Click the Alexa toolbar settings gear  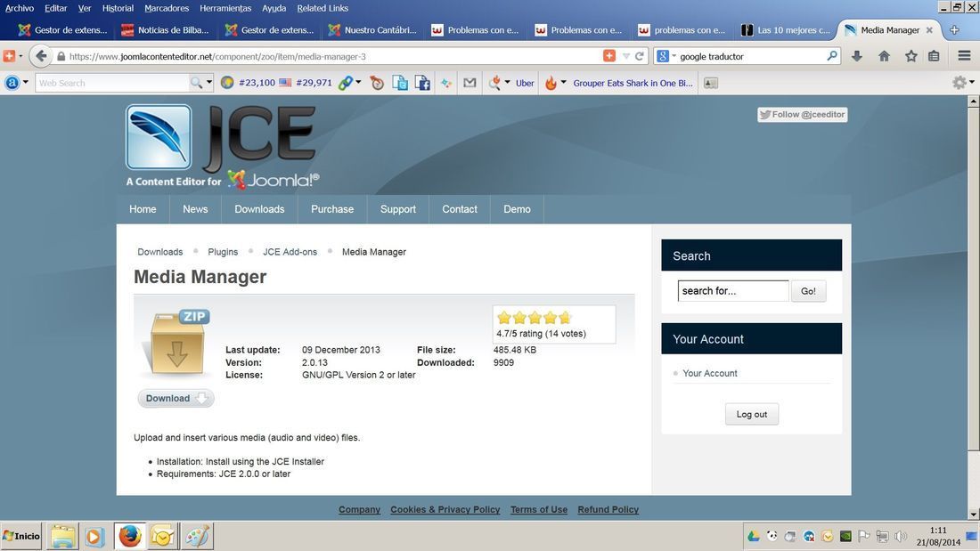[959, 83]
